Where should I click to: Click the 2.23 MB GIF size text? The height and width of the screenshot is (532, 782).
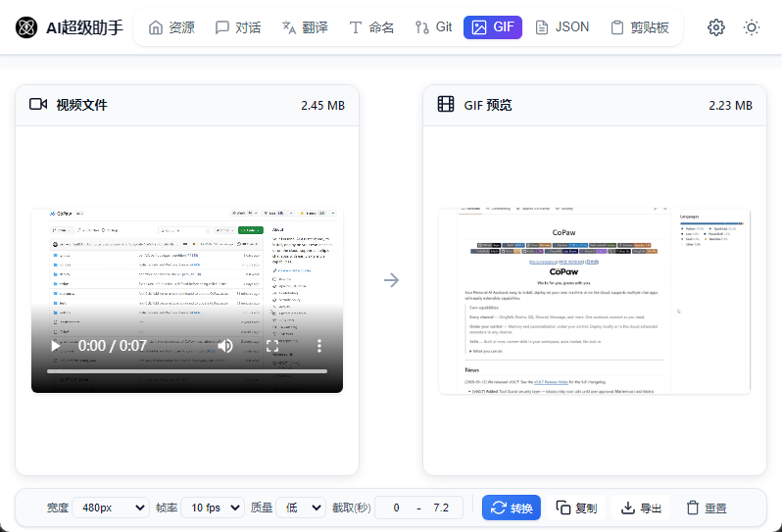[x=731, y=105]
